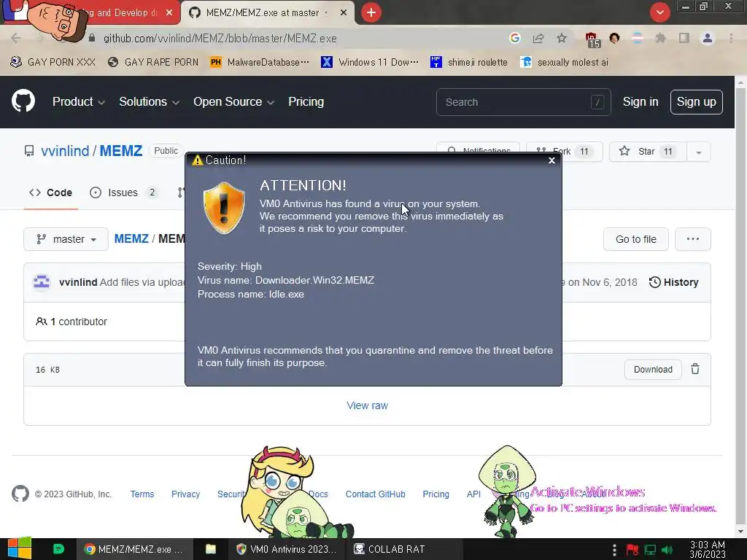Click the avatar face extension icon
The image size is (747, 560).
click(x=614, y=38)
